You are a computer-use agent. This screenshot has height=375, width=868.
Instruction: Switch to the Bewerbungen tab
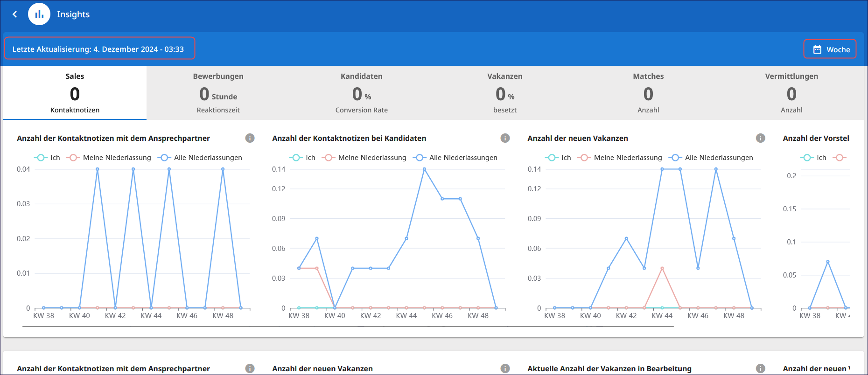point(218,93)
